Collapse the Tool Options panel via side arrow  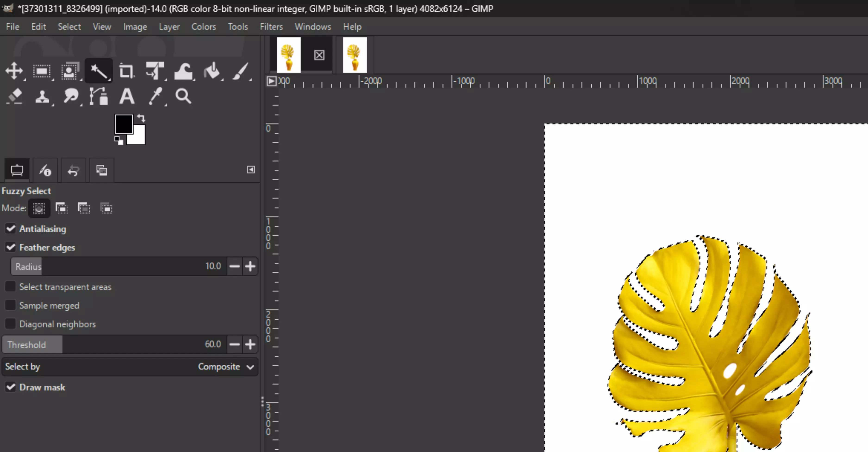tap(251, 170)
